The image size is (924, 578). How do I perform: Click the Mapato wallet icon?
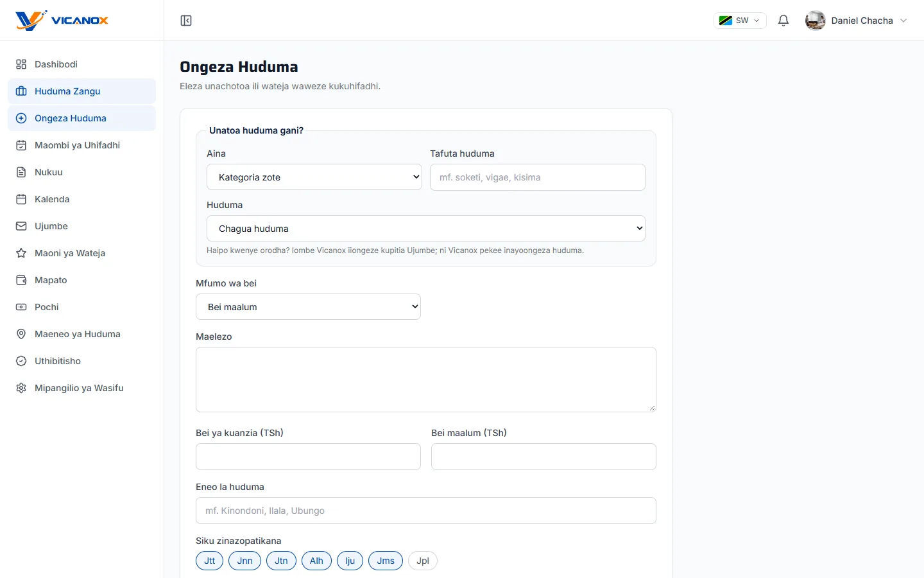tap(21, 280)
